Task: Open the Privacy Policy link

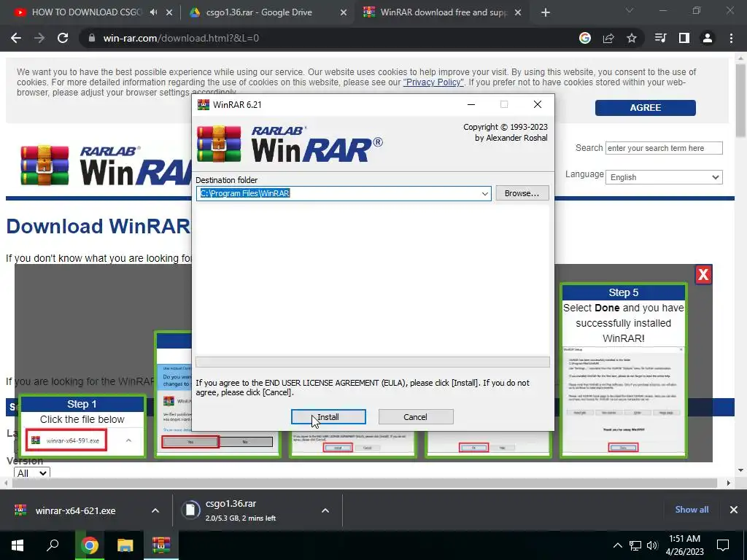Action: click(433, 82)
